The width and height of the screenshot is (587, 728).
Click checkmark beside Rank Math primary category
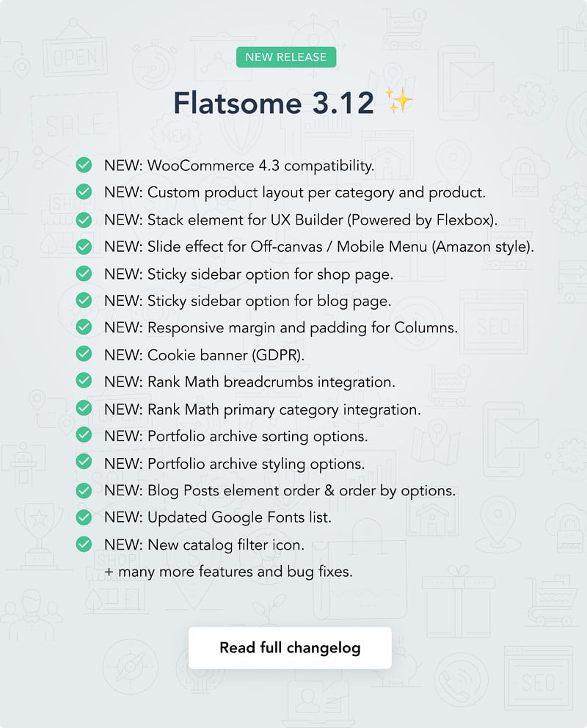point(84,409)
